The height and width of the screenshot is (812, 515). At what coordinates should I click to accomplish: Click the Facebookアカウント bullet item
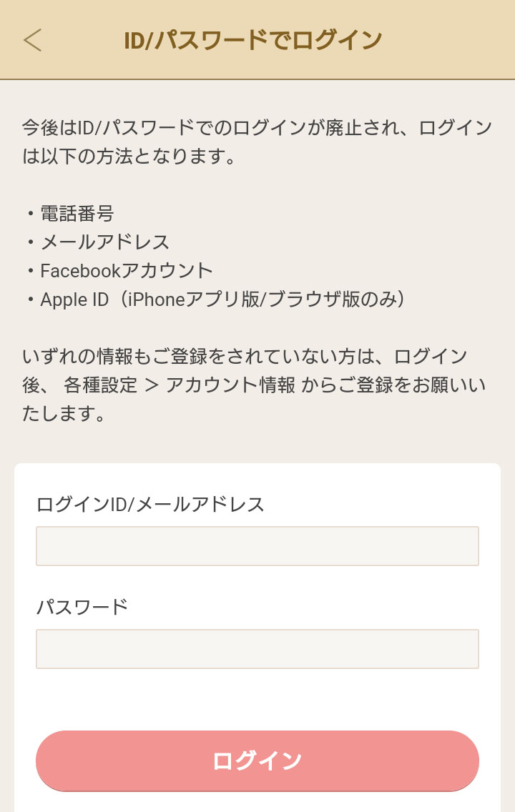(127, 270)
